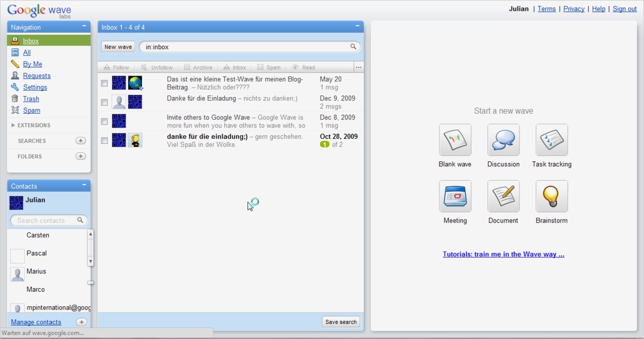This screenshot has height=339, width=644.
Task: Click the cartoon avatar on Oct 28 wave
Action: click(x=135, y=140)
